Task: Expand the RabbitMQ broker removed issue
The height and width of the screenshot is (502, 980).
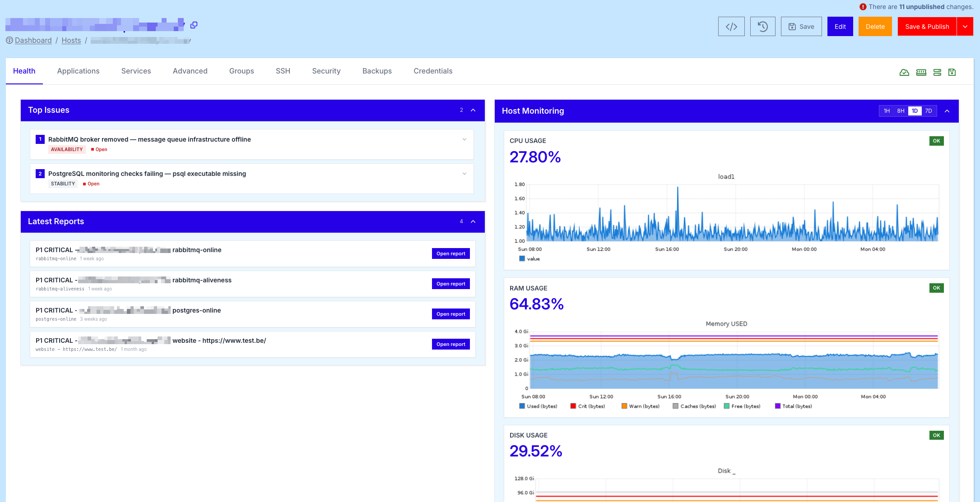Action: 464,139
